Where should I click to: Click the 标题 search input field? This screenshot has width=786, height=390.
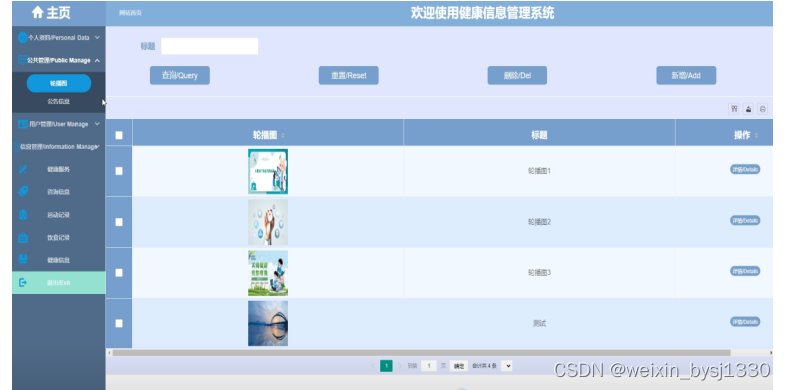[210, 46]
